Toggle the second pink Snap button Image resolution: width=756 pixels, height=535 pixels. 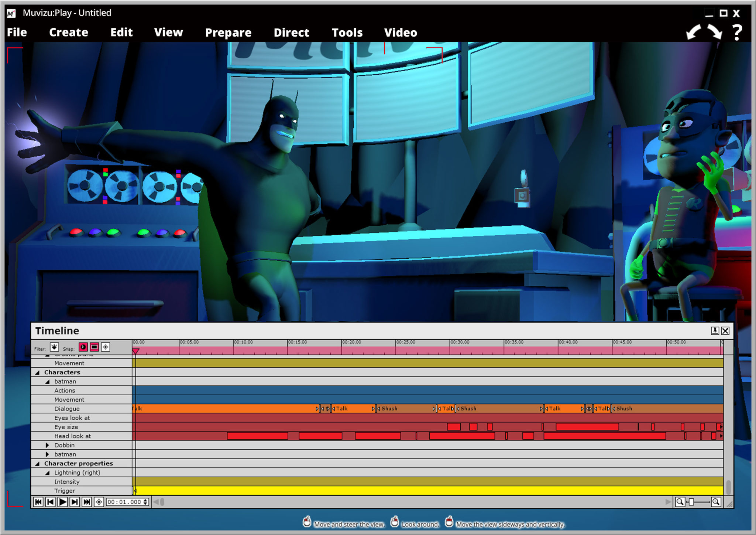[x=94, y=347]
